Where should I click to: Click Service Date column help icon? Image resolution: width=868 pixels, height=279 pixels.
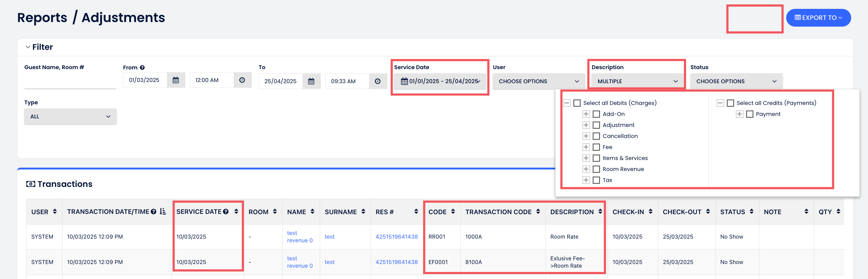[226, 212]
